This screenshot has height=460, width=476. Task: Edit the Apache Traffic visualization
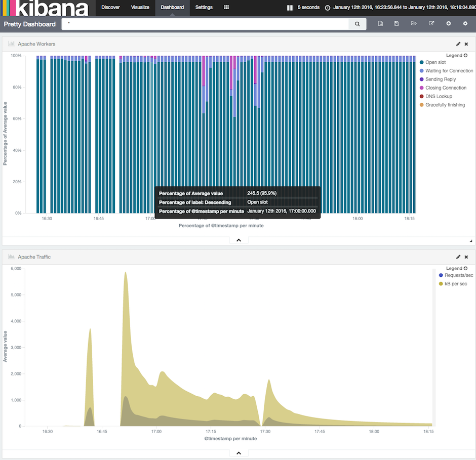pyautogui.click(x=458, y=257)
